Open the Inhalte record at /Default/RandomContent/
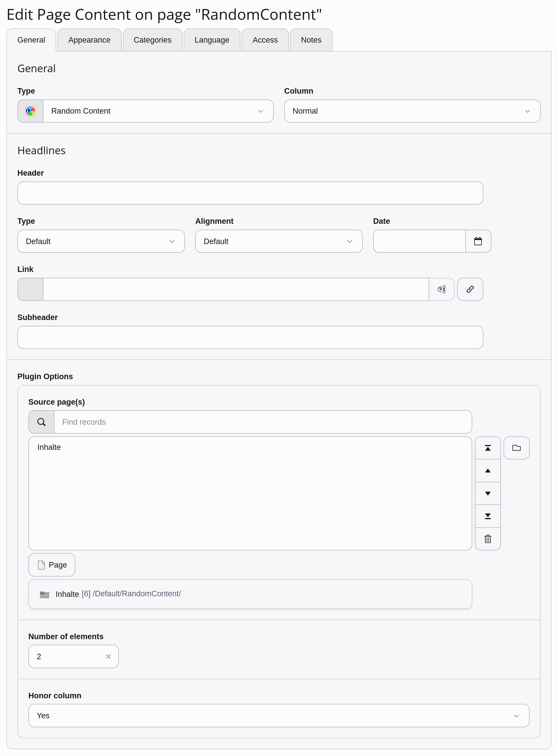The width and height of the screenshot is (558, 756). [x=118, y=594]
